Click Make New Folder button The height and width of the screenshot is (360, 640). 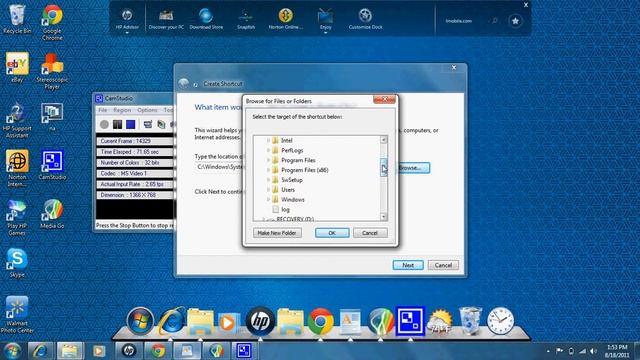[x=277, y=233]
